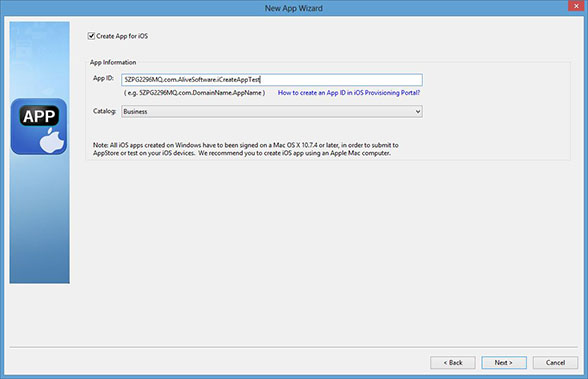
Task: Open the Catalog dropdown showing Business
Action: [272, 111]
